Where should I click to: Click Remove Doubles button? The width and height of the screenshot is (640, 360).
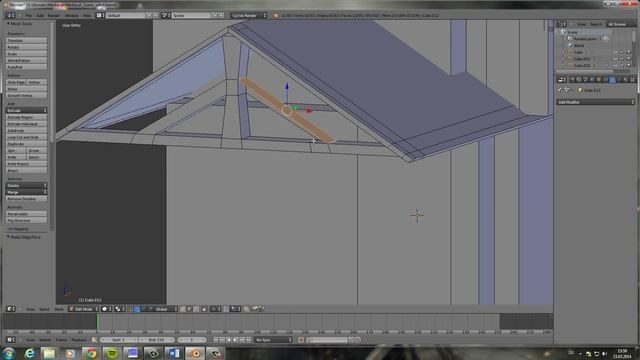(26, 198)
